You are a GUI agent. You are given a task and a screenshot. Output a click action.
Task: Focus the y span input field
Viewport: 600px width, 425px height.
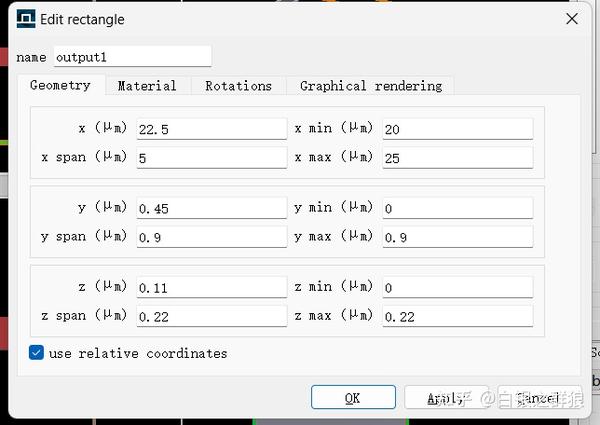[x=211, y=237]
